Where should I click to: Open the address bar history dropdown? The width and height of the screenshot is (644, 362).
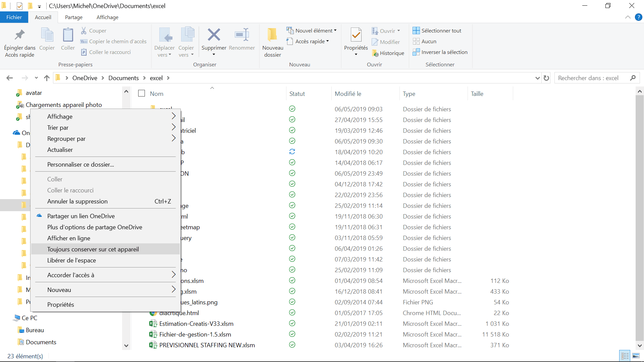tap(537, 78)
